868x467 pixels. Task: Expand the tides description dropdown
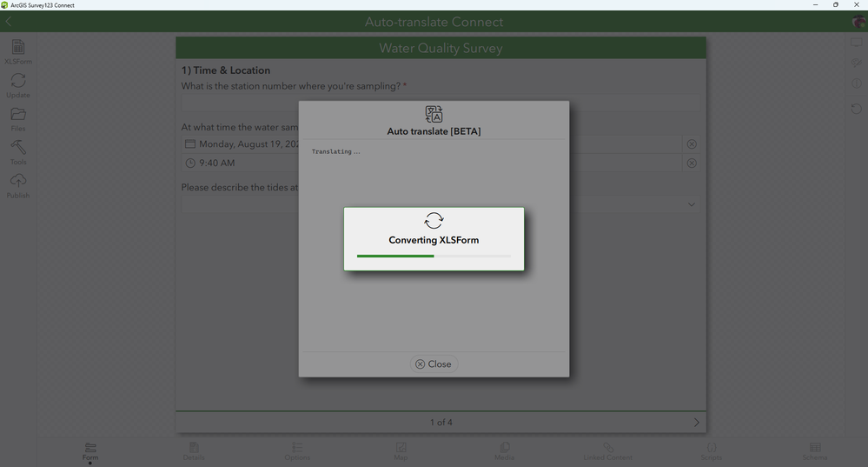(692, 204)
